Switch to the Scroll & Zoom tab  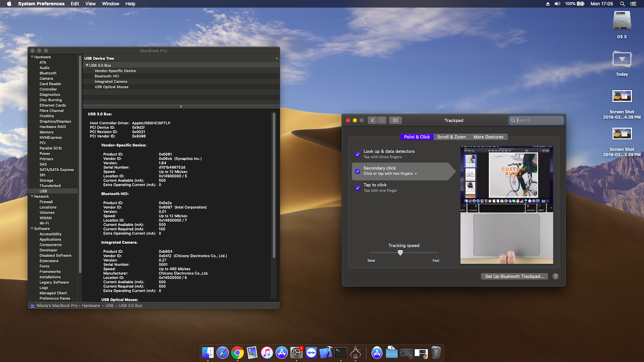click(451, 137)
